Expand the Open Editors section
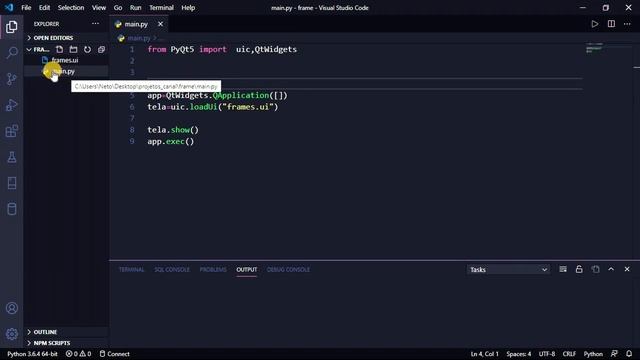This screenshot has height=360, width=640. tap(53, 38)
